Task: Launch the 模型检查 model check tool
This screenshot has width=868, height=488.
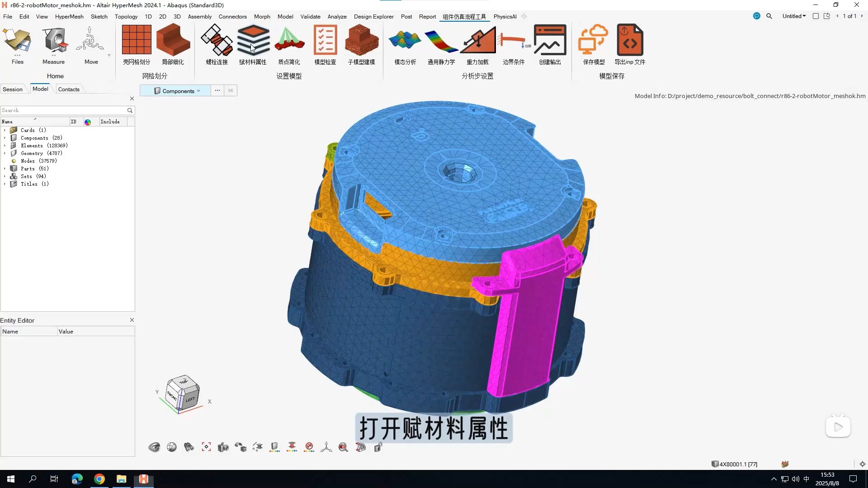Action: [325, 44]
